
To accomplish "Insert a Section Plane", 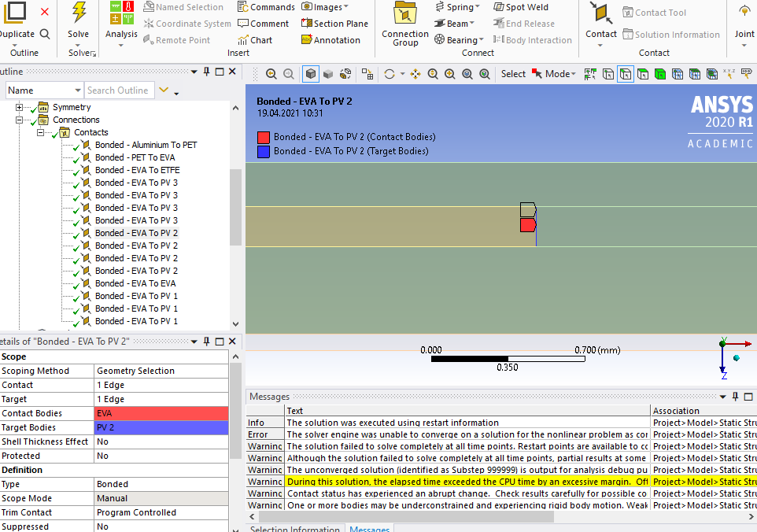I will tap(334, 24).
